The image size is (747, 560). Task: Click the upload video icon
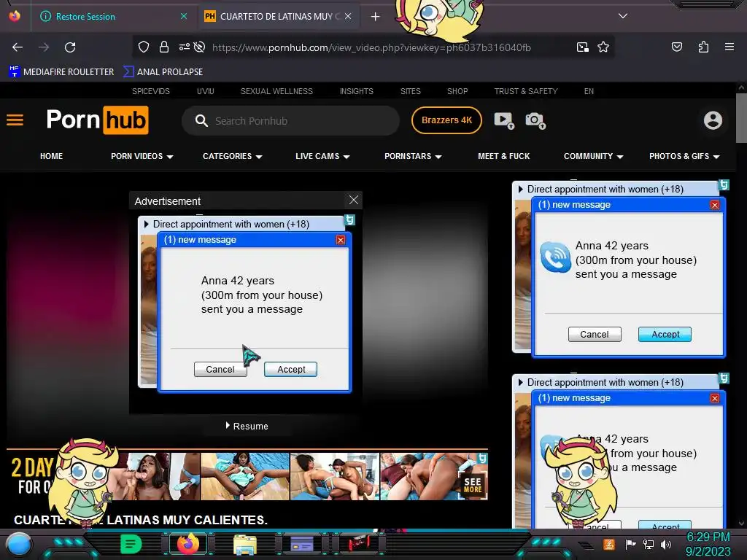tap(504, 120)
